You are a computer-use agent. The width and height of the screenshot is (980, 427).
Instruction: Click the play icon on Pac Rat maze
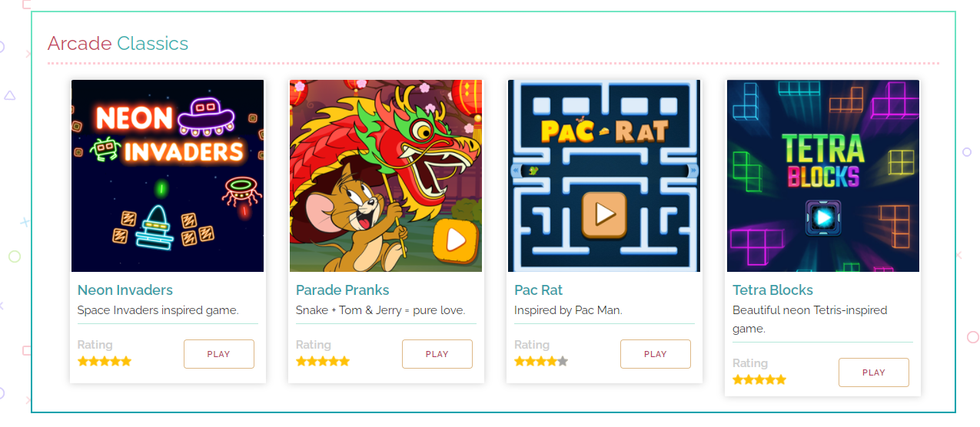604,213
